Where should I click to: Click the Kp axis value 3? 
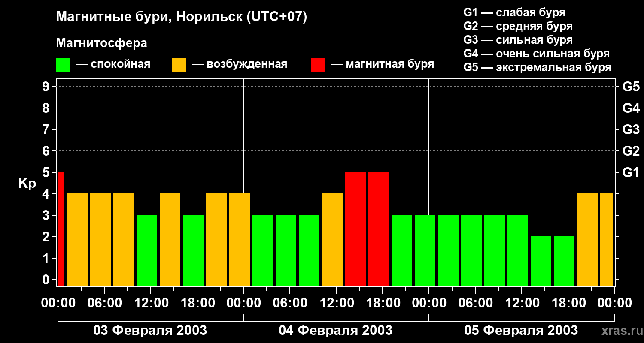[47, 215]
